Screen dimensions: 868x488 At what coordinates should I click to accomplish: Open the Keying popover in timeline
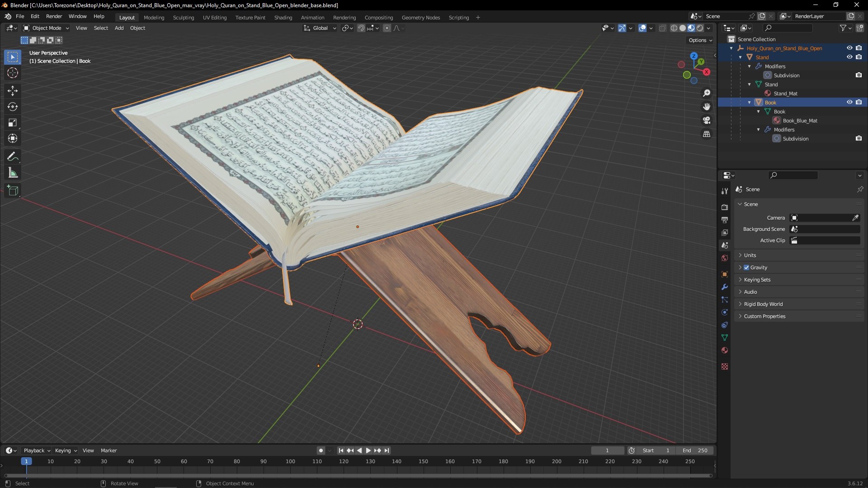(x=66, y=450)
